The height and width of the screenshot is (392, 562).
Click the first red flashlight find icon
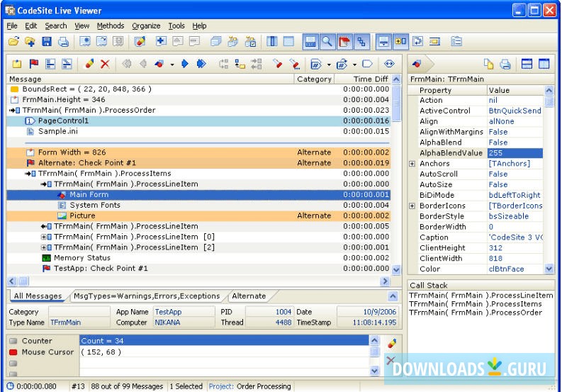277,64
